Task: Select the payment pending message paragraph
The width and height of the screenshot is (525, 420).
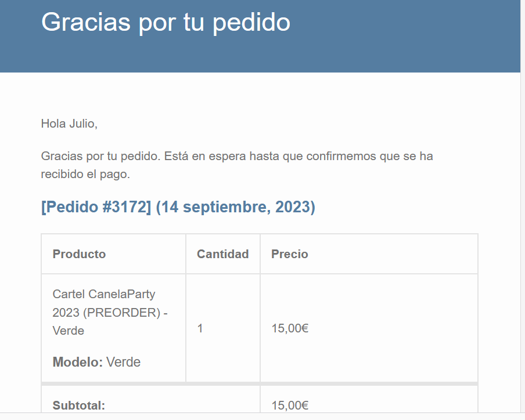Action: point(237,165)
